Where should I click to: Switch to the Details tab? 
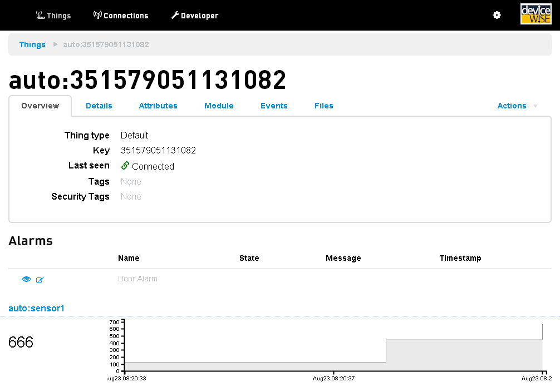click(99, 106)
